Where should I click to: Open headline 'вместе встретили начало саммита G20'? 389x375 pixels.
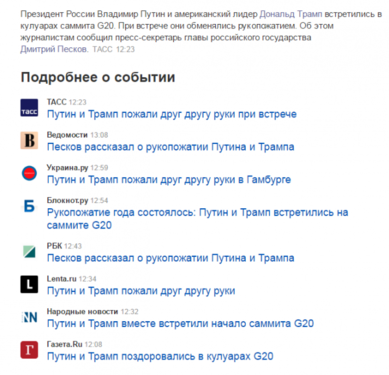click(180, 323)
